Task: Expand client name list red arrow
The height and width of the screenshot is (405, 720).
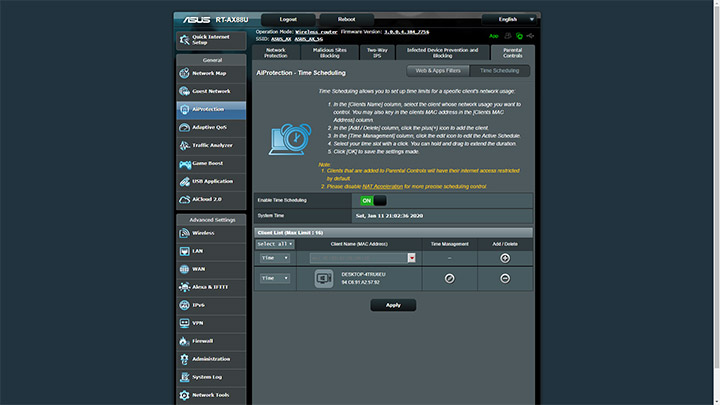Action: [411, 258]
